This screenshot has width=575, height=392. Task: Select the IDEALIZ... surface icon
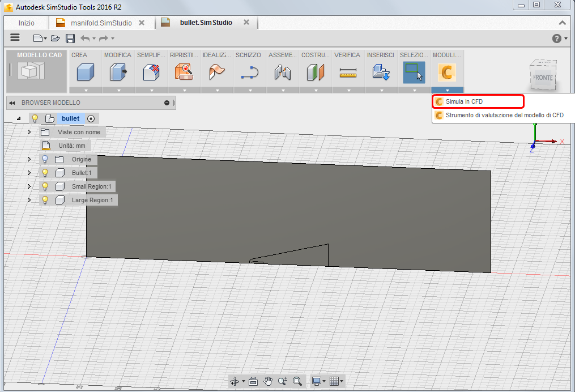(217, 72)
